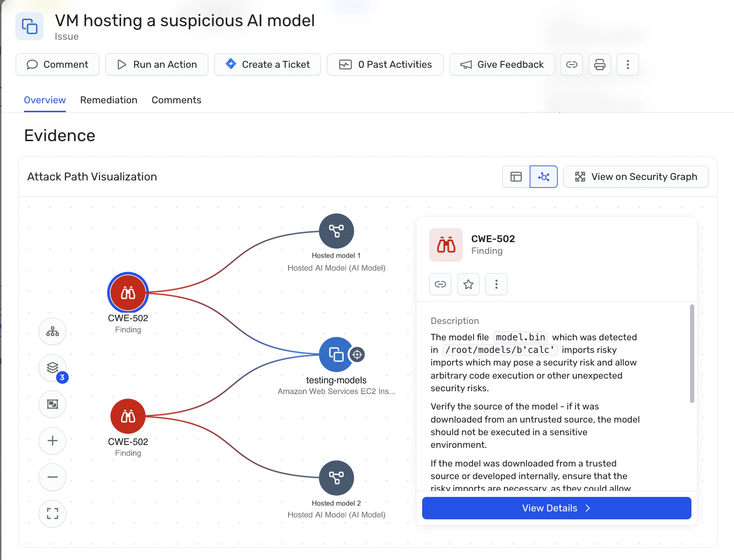Image resolution: width=734 pixels, height=560 pixels.
Task: Print the issue page
Action: point(600,65)
